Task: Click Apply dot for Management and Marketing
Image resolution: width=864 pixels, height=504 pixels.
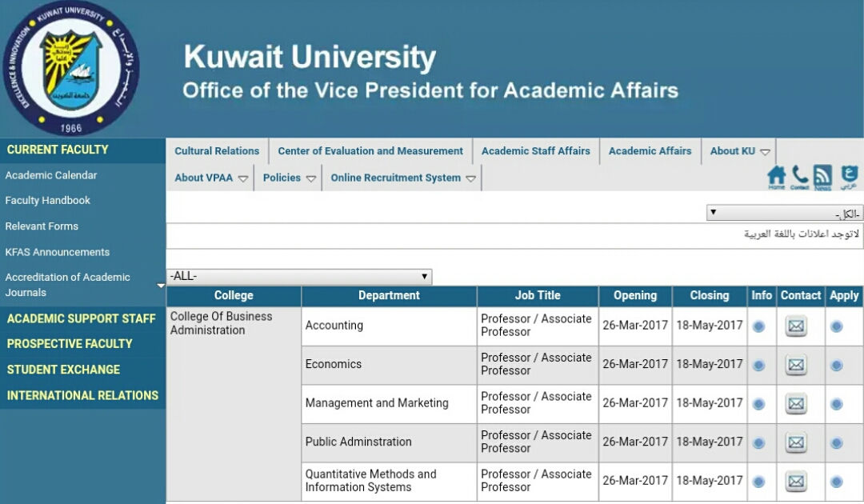Action: click(x=837, y=404)
